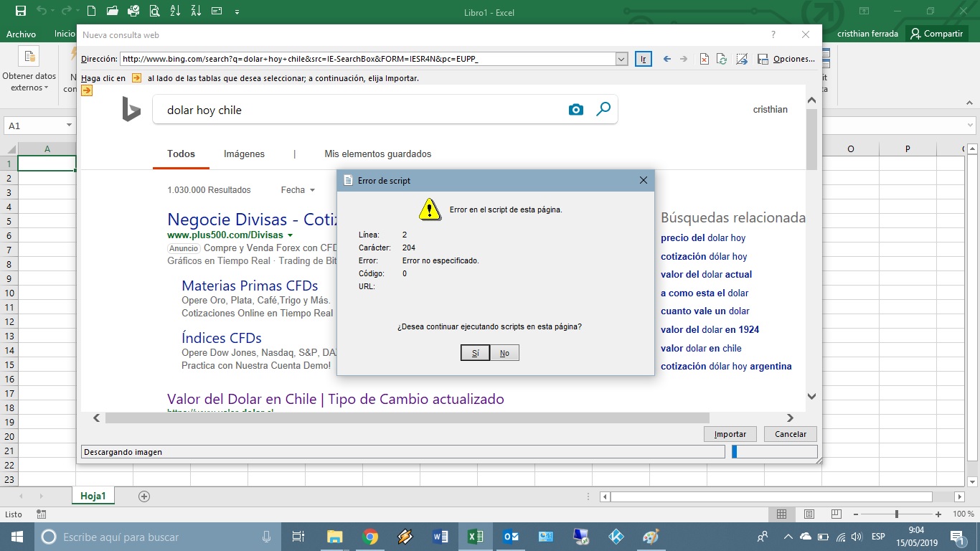The height and width of the screenshot is (551, 980).
Task: Open print preview from the quick access toolbar
Action: pos(156,11)
